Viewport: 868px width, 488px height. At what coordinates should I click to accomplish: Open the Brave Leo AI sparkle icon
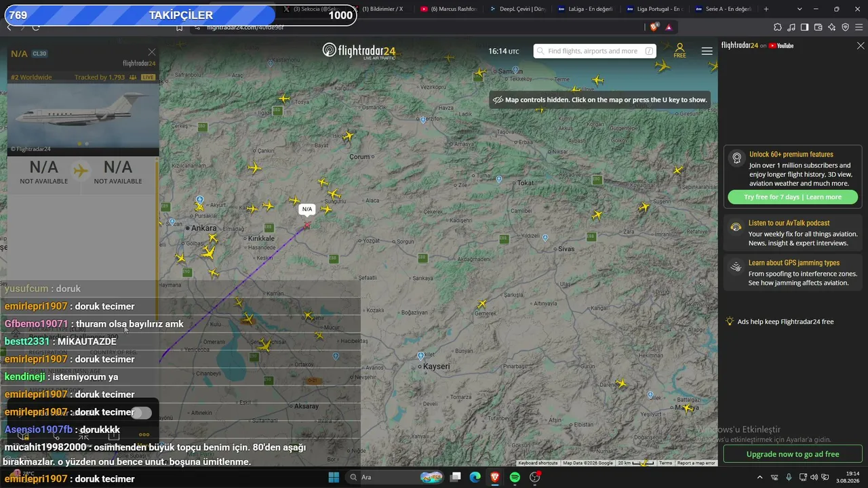(x=832, y=27)
